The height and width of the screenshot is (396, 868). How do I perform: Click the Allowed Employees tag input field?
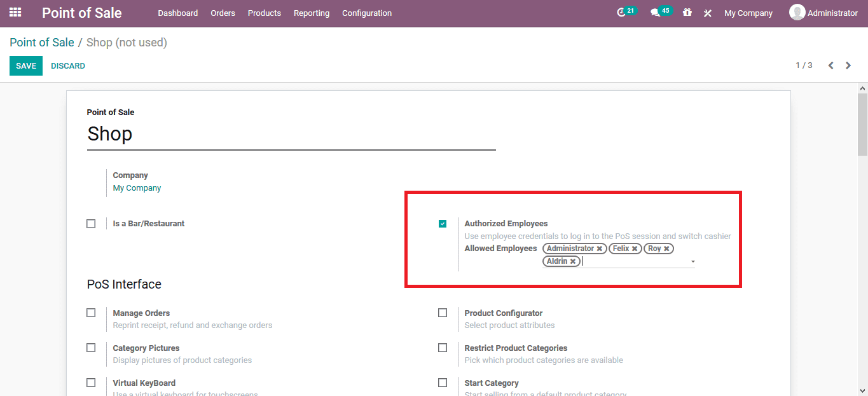click(x=618, y=255)
